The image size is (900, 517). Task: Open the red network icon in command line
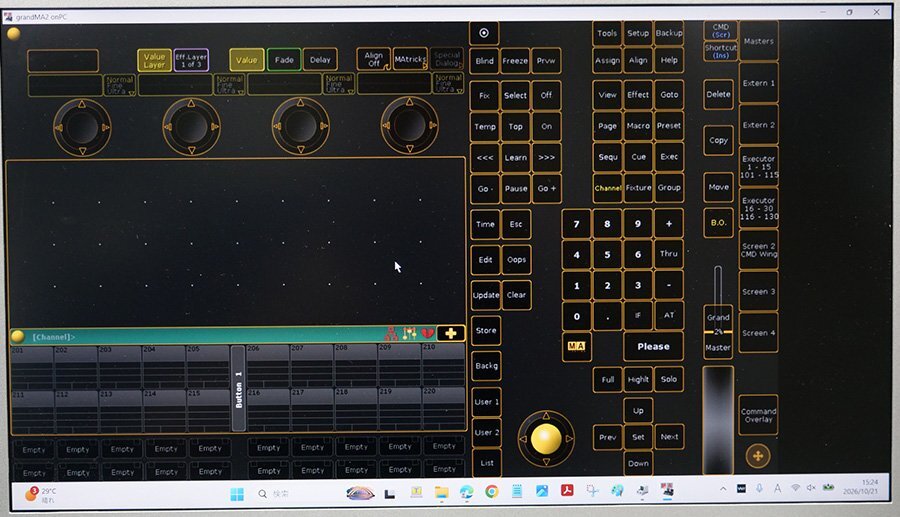click(x=391, y=333)
